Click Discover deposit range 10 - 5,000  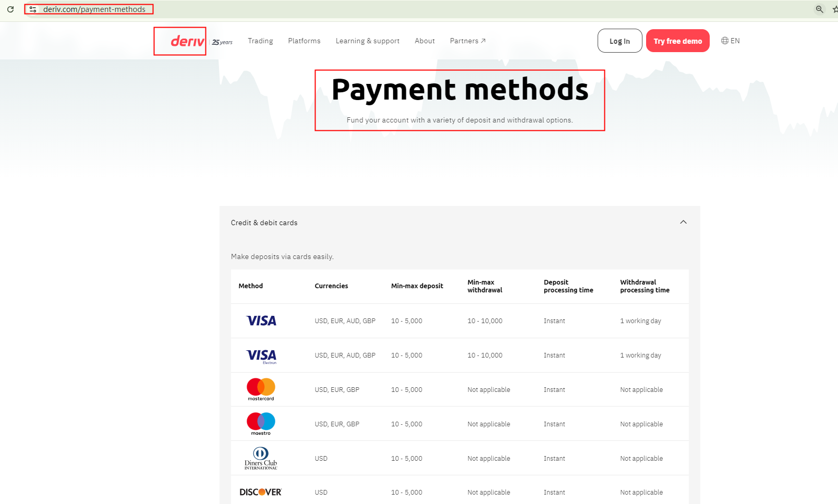(x=407, y=493)
